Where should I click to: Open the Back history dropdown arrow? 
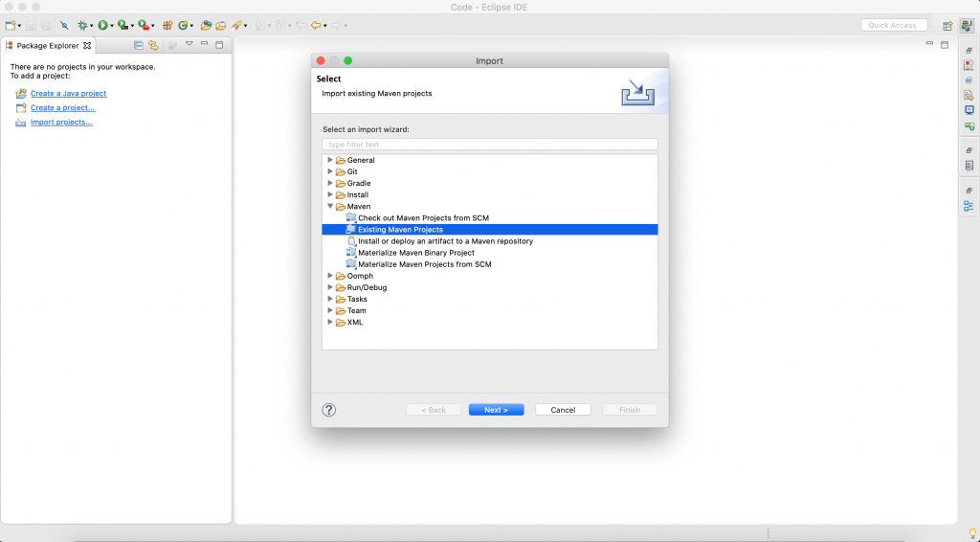point(325,26)
